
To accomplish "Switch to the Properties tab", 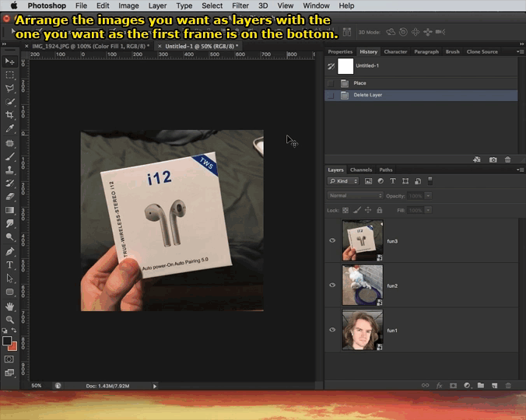I will 340,51.
